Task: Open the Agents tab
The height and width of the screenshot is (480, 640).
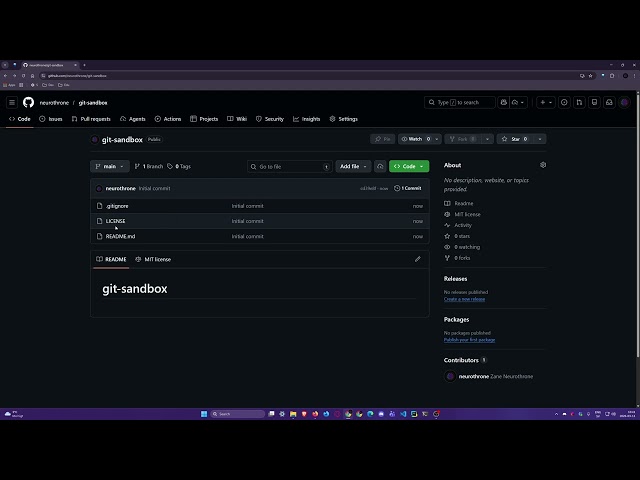Action: (133, 119)
